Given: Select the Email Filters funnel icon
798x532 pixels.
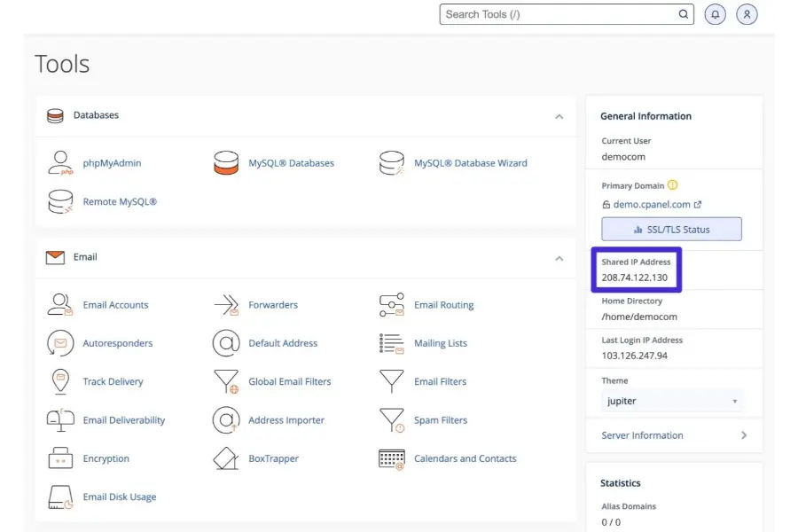Looking at the screenshot, I should click(392, 381).
